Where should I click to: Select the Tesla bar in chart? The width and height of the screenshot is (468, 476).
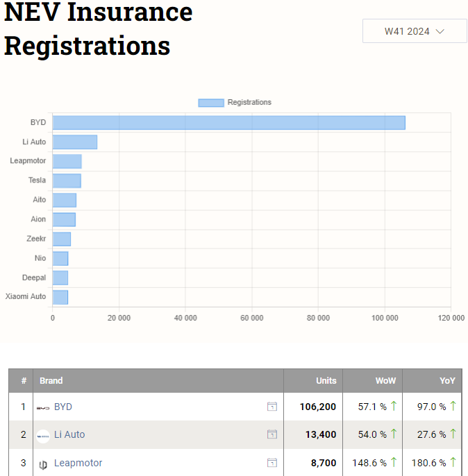(x=67, y=181)
